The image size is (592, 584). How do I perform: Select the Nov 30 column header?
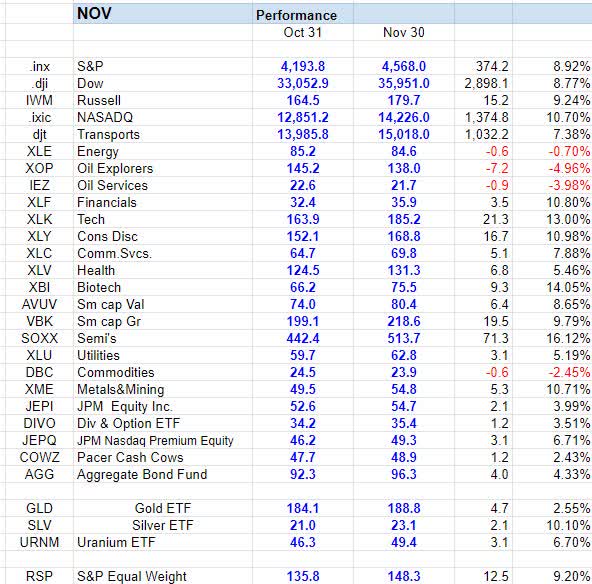click(x=404, y=32)
